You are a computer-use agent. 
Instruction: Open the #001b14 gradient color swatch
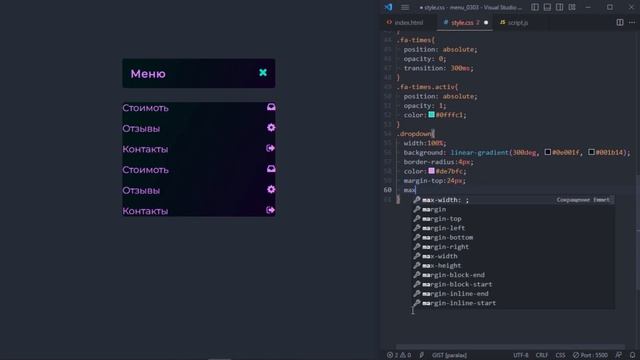pyautogui.click(x=591, y=152)
